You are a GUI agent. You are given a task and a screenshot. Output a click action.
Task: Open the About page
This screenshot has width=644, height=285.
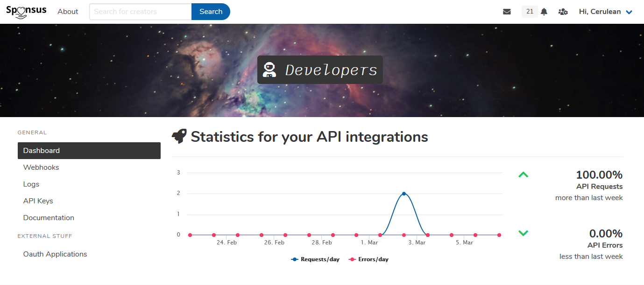pyautogui.click(x=68, y=12)
